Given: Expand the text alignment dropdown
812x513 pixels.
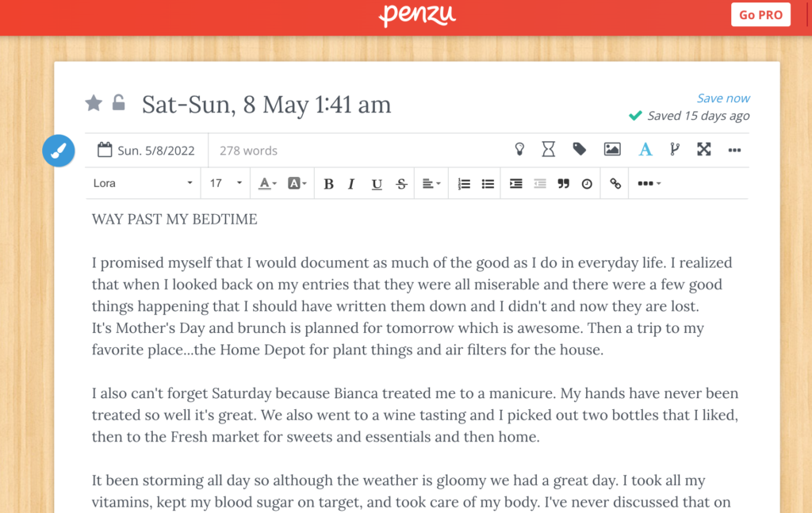Looking at the screenshot, I should click(x=431, y=183).
